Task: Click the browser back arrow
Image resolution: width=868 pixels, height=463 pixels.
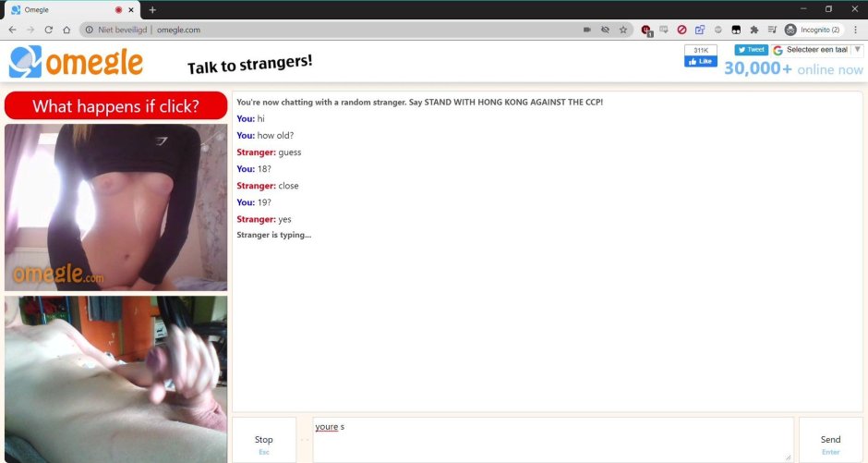Action: click(x=12, y=30)
